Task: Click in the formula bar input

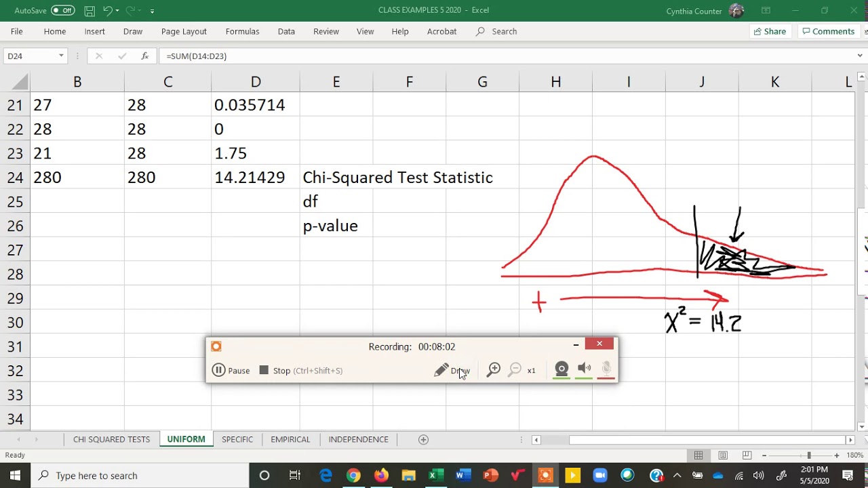Action: [505, 56]
